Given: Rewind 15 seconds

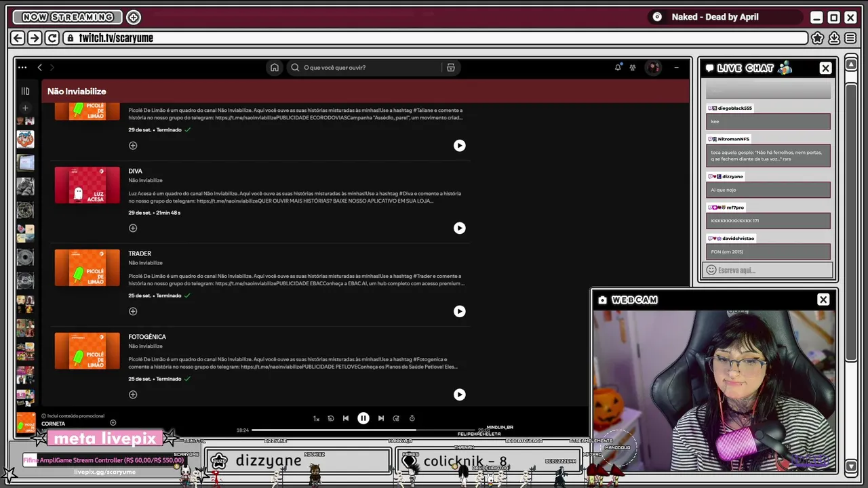Looking at the screenshot, I should (331, 418).
